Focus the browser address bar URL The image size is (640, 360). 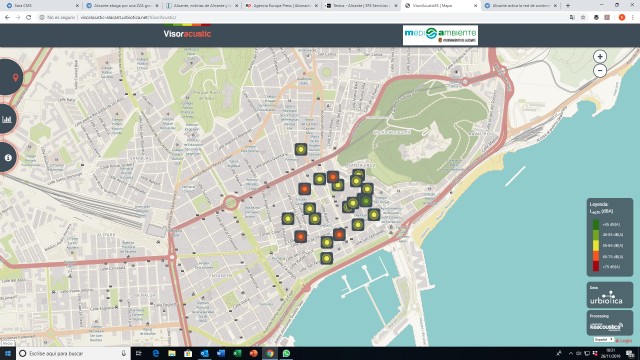(x=128, y=18)
